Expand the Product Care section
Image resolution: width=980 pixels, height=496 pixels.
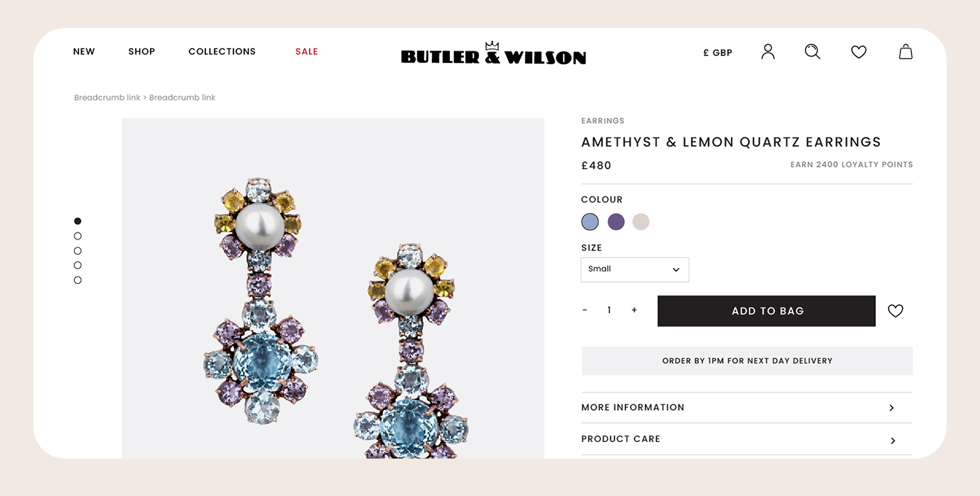click(x=747, y=439)
